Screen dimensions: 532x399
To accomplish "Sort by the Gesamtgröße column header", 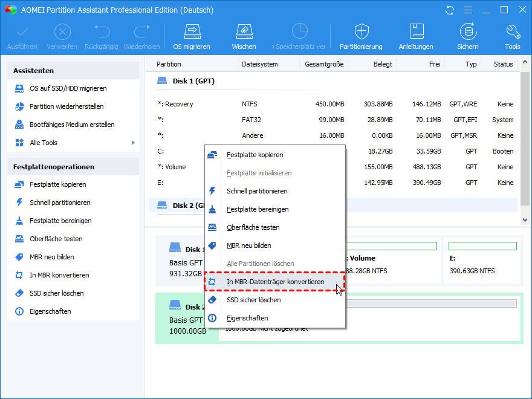I will coord(324,64).
